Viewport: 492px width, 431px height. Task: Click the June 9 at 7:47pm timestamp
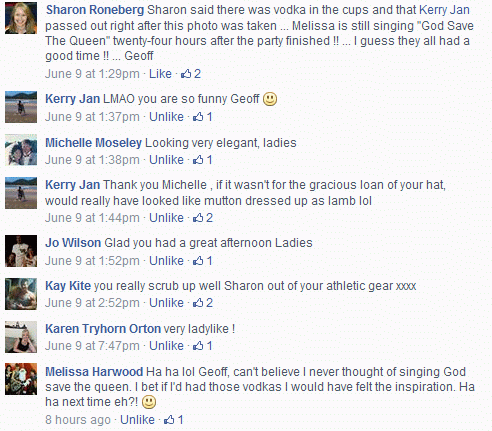92,346
